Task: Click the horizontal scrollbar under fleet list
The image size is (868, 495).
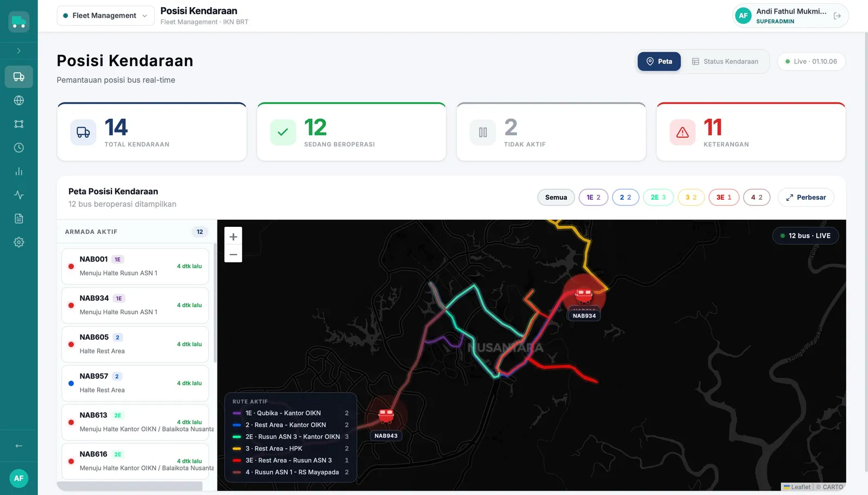Action: (130, 486)
